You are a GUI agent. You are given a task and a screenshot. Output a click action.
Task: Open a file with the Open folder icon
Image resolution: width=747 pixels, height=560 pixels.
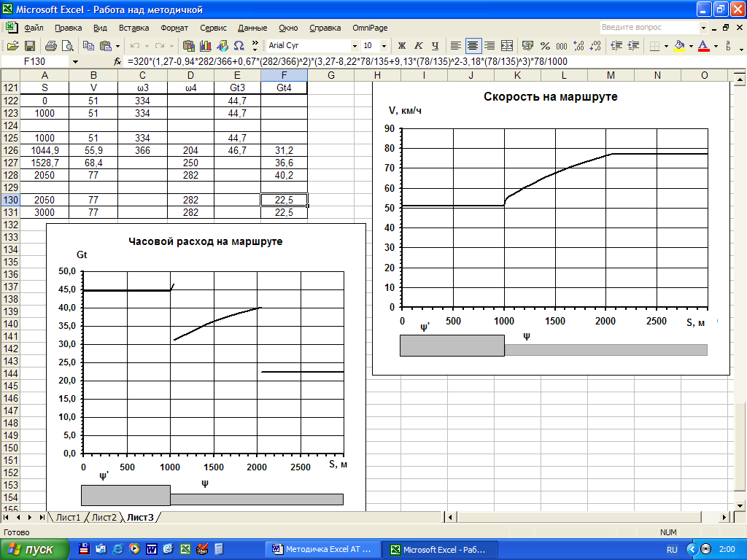[13, 46]
